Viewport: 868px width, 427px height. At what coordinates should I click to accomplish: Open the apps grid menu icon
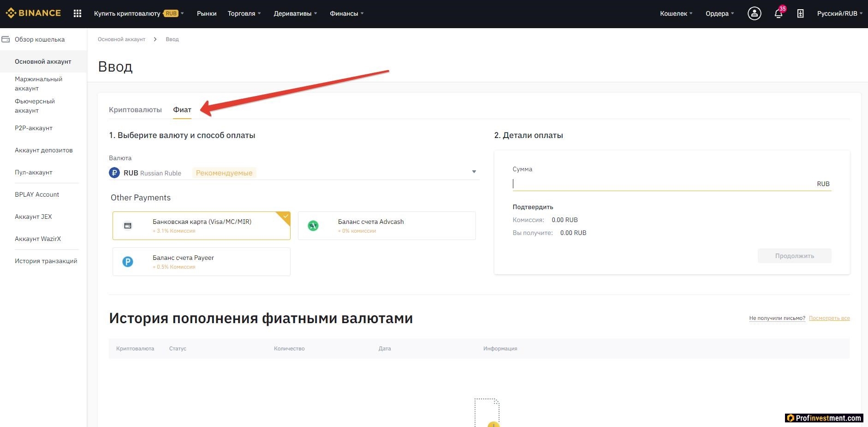click(77, 13)
